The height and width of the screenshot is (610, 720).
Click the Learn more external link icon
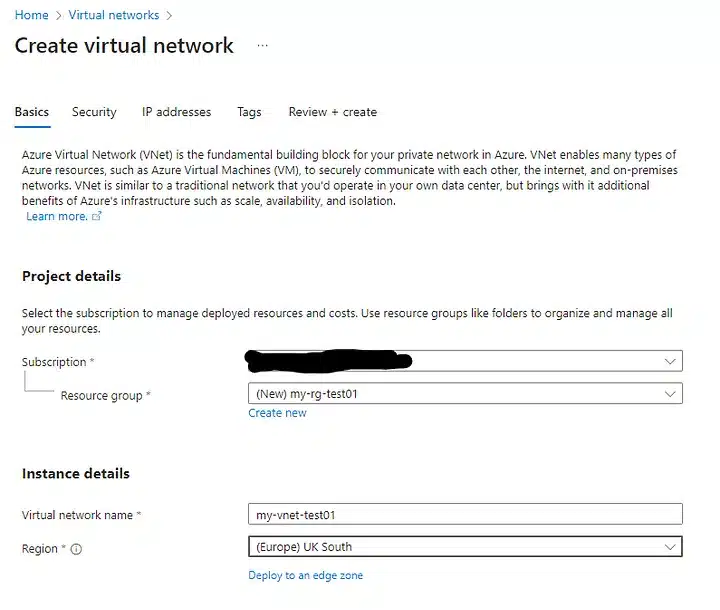click(96, 216)
